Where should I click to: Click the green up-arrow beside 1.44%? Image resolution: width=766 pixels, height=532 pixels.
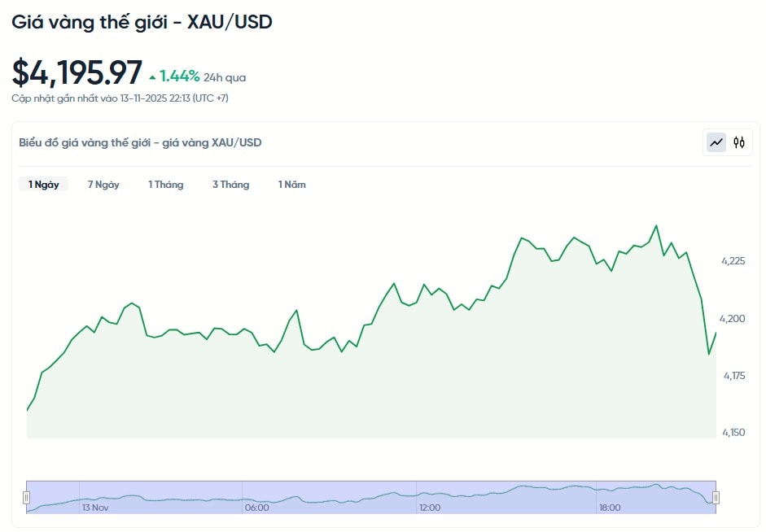pos(152,77)
